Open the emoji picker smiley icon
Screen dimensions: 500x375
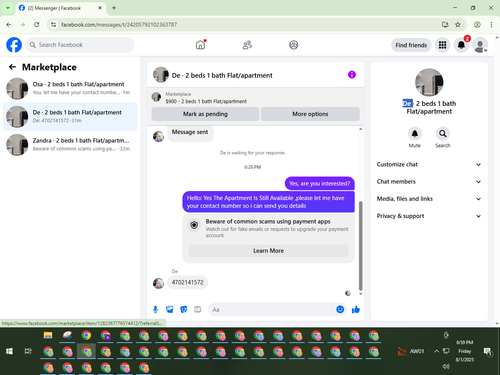click(x=340, y=309)
